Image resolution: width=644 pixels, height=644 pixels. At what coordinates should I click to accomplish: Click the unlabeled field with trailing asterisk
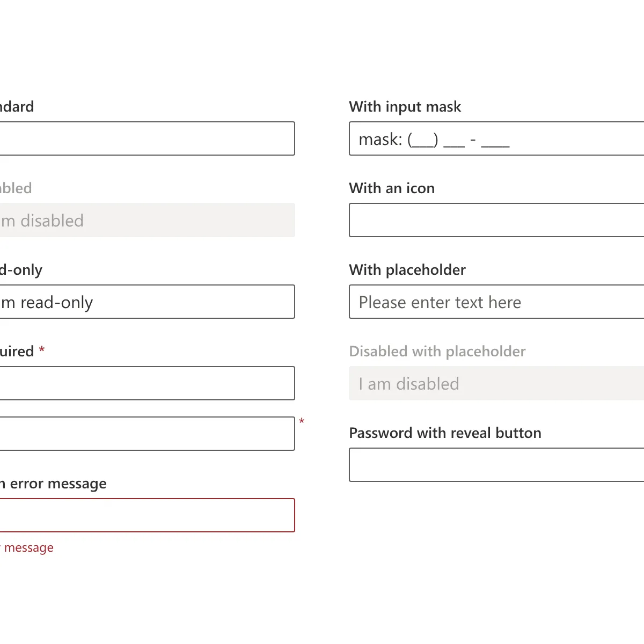[147, 434]
